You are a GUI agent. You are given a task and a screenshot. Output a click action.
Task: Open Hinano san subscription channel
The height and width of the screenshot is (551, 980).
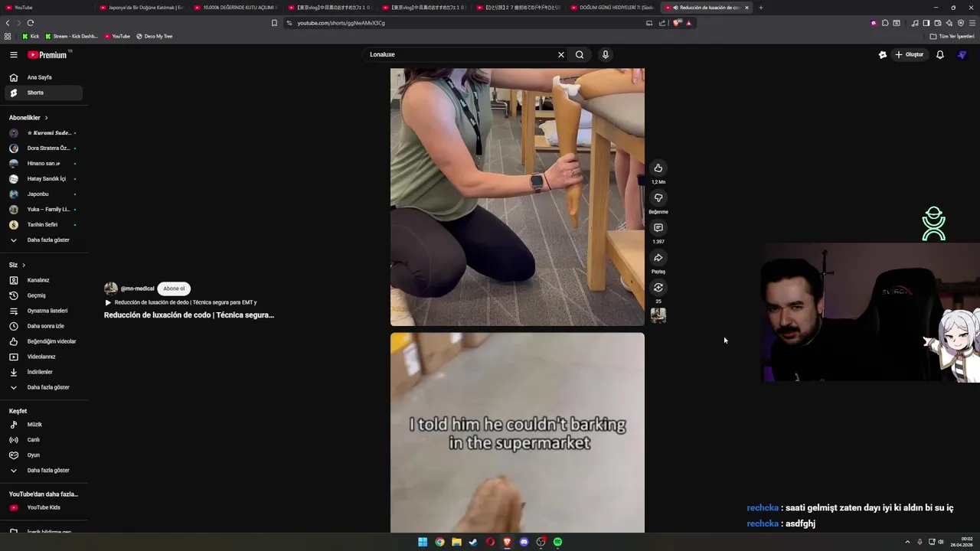43,164
